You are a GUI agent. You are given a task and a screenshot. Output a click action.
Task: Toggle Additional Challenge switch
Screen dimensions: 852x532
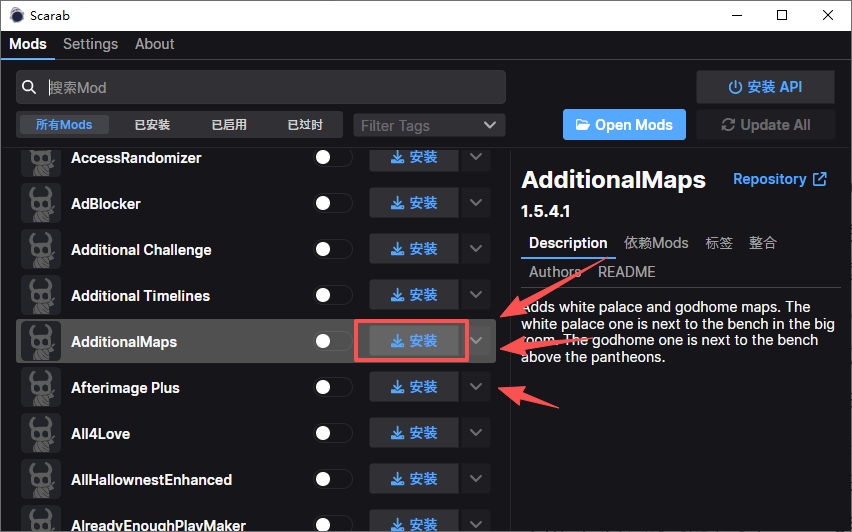tap(333, 249)
